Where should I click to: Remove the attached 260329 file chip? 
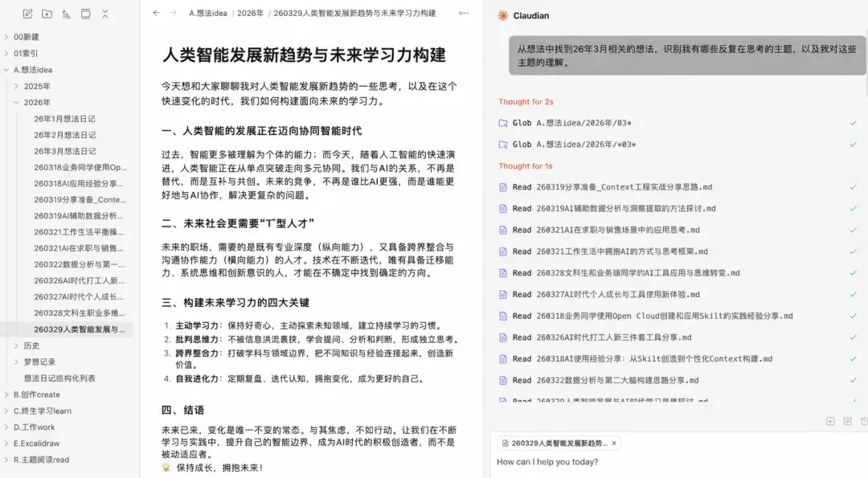point(614,443)
